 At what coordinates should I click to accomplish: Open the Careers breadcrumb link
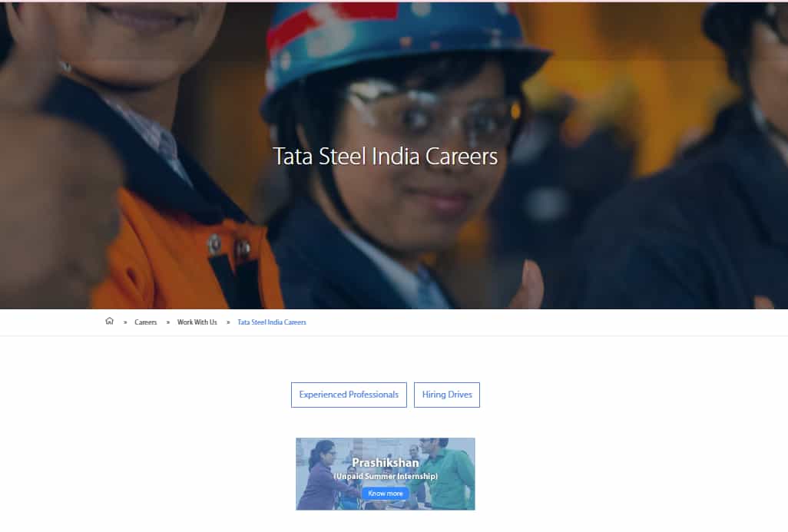point(146,322)
